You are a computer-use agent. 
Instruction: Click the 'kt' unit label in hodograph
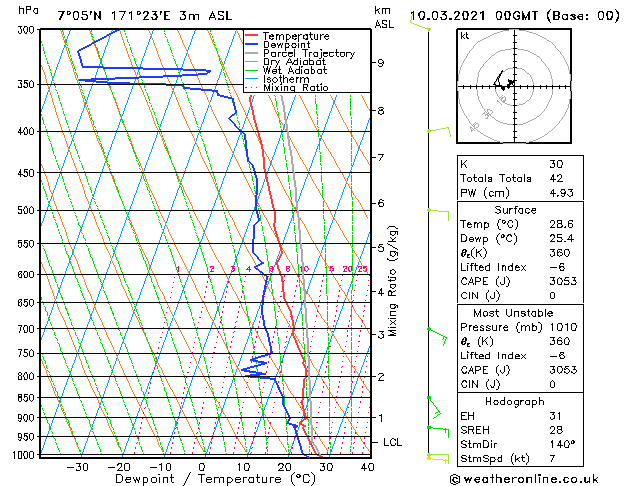tap(465, 36)
